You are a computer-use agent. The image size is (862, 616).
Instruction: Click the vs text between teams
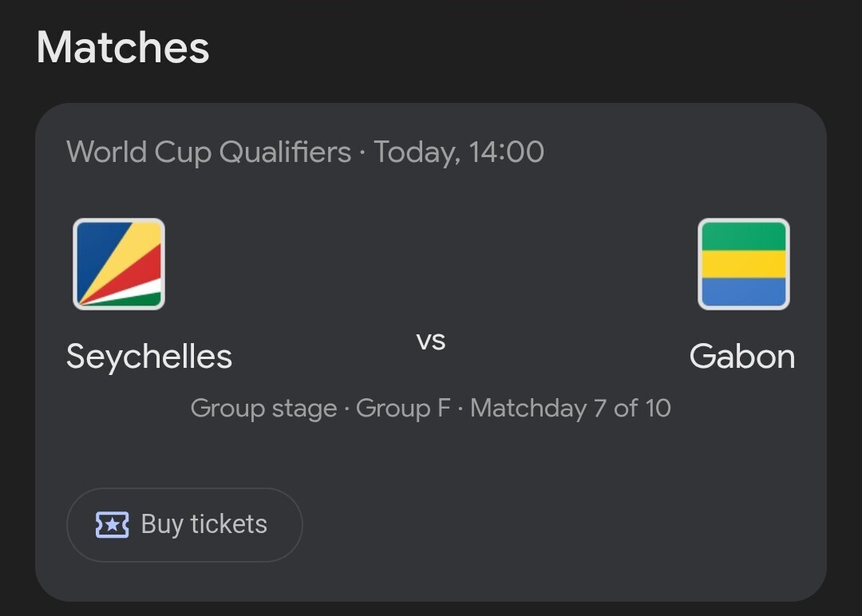coord(431,342)
